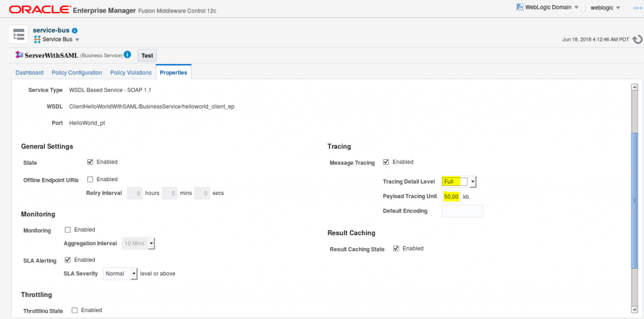
Task: Switch to the Policy Violations tab
Action: point(131,73)
